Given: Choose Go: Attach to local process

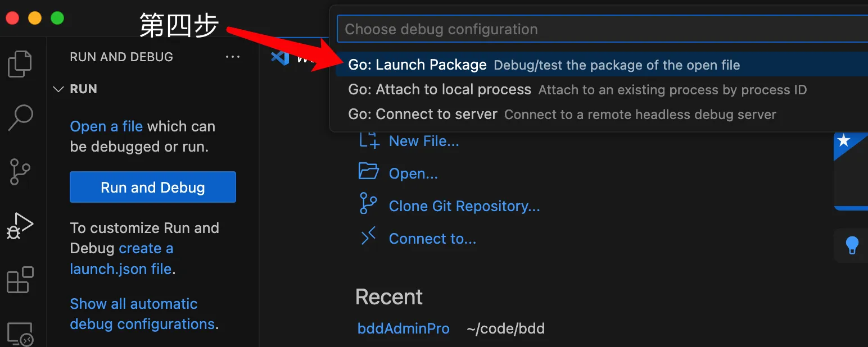Looking at the screenshot, I should [x=440, y=90].
